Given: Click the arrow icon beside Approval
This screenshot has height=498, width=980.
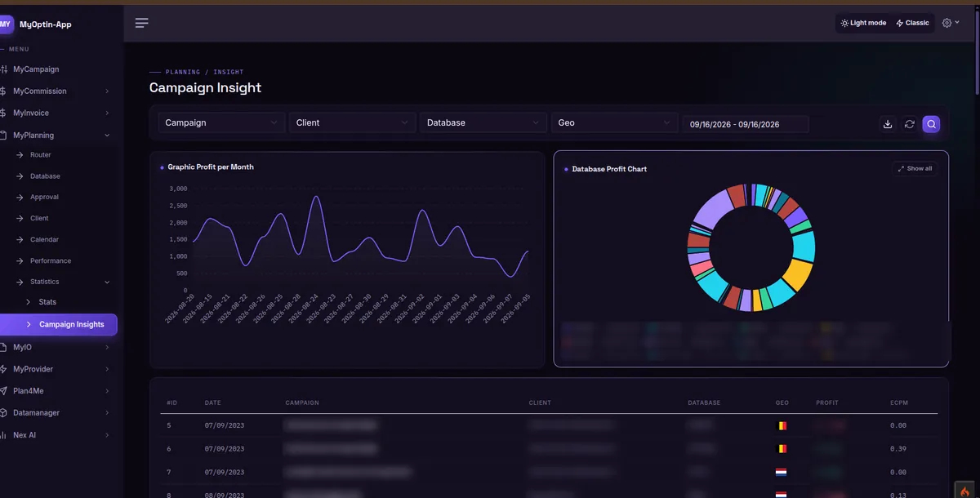Looking at the screenshot, I should [20, 197].
